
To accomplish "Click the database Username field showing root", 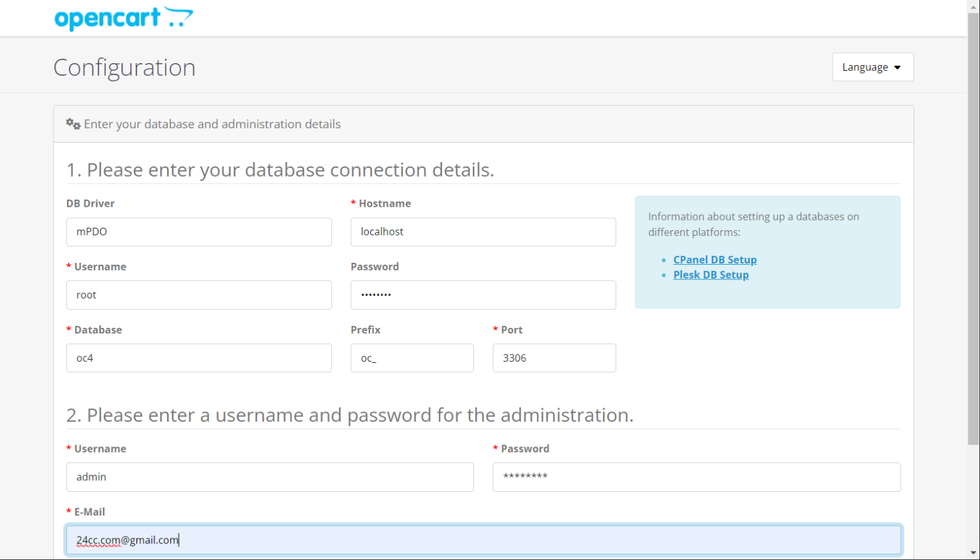I will (198, 295).
